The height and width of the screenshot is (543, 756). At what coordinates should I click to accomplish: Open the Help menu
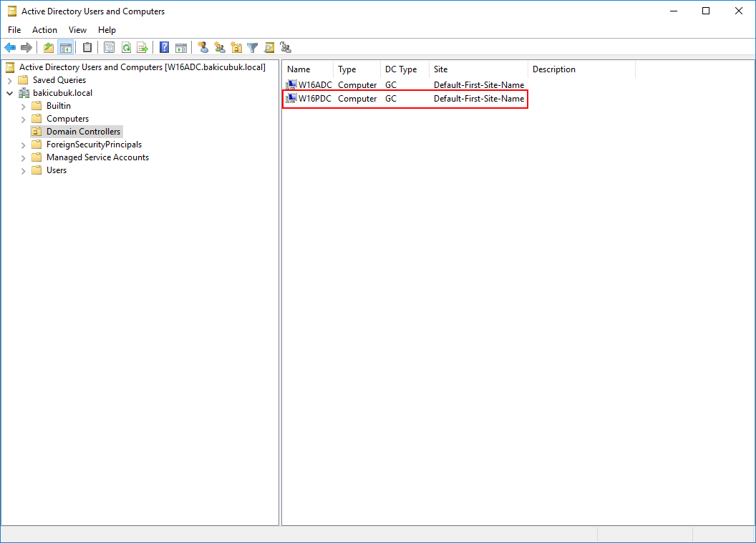(107, 30)
